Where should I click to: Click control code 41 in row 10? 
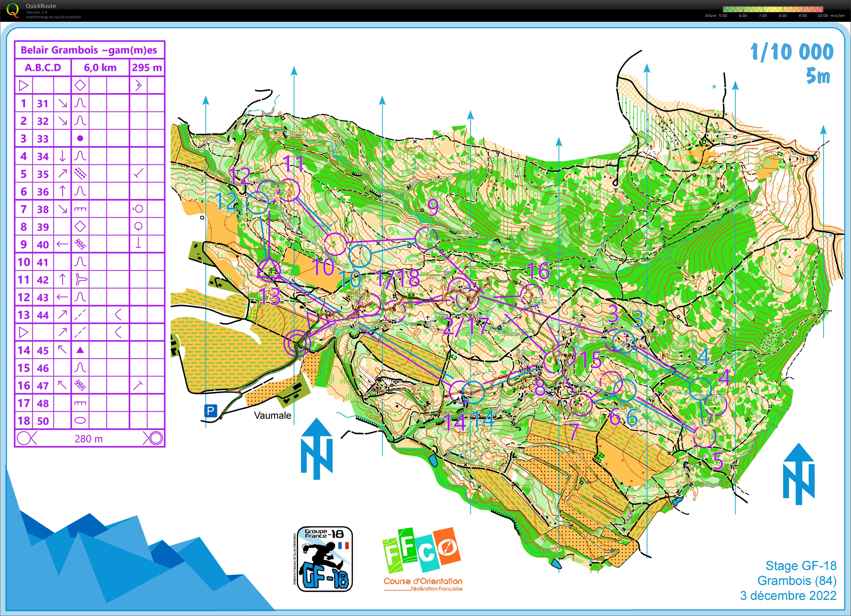click(43, 262)
